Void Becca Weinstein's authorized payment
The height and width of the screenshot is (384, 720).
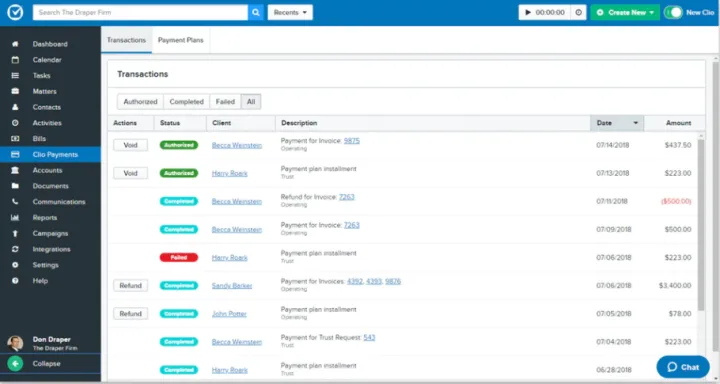pyautogui.click(x=130, y=145)
